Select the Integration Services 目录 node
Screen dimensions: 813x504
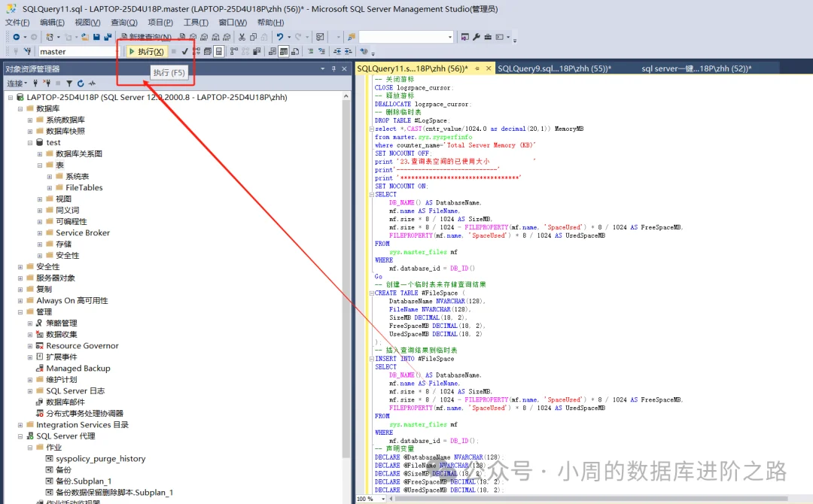coord(82,425)
